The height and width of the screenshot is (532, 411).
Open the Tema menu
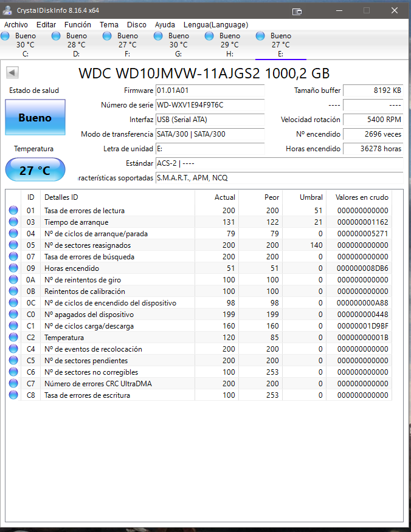109,25
